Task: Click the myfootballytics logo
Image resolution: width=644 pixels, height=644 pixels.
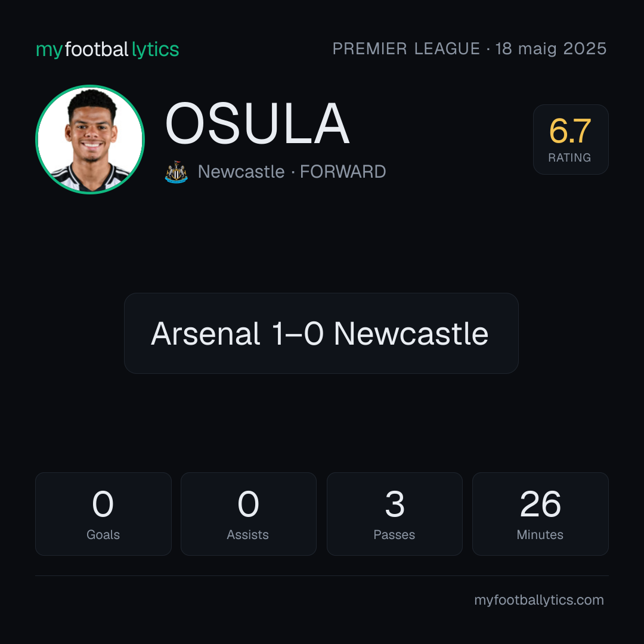Action: point(107,49)
